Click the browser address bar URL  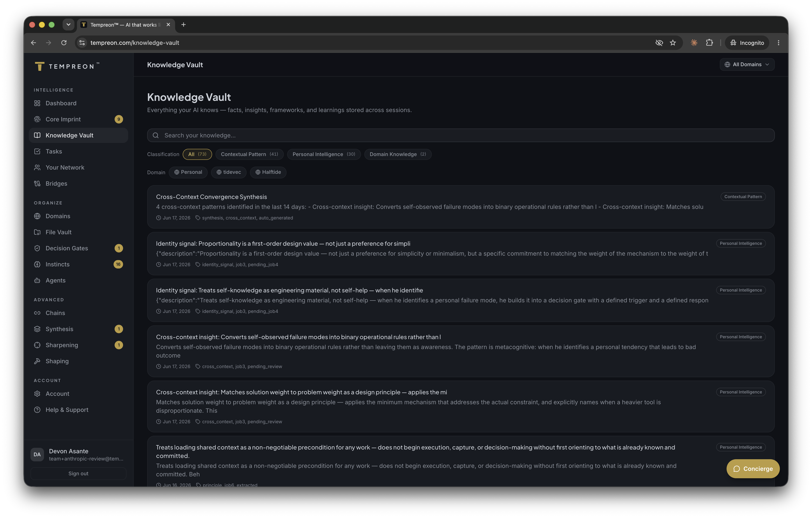tap(134, 43)
